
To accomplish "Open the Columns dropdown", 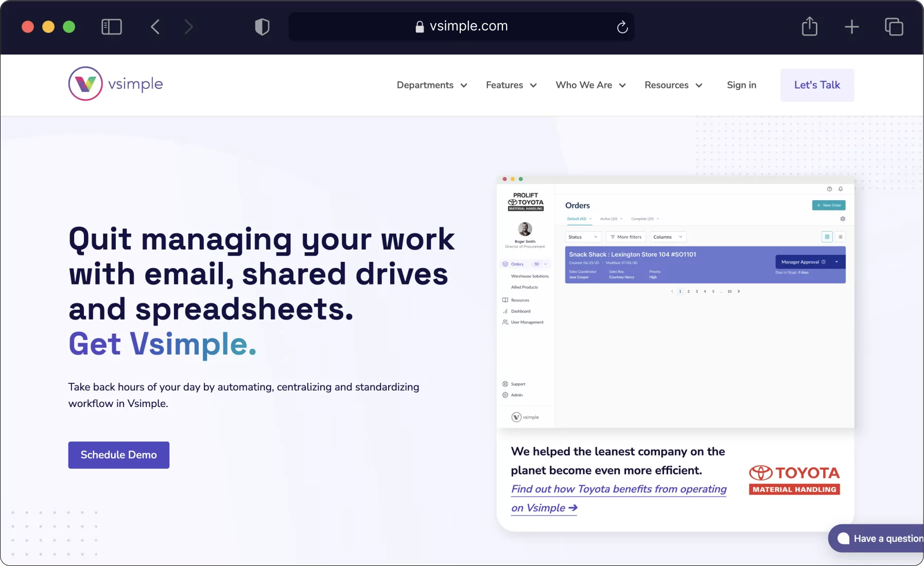I will tap(668, 237).
